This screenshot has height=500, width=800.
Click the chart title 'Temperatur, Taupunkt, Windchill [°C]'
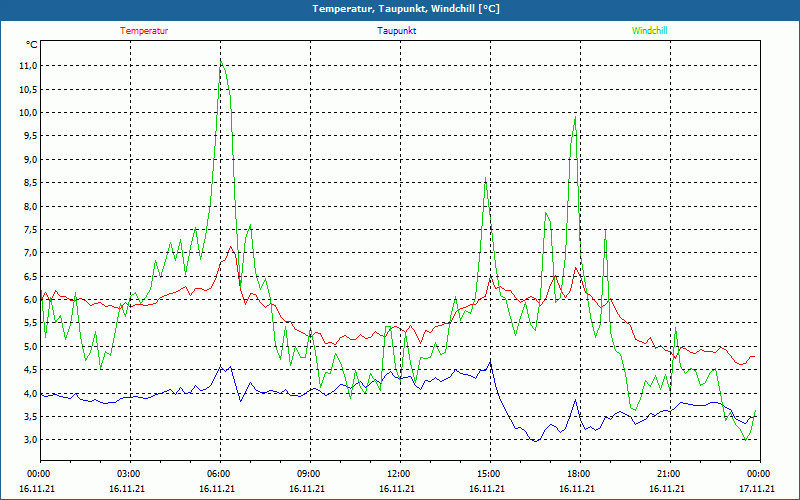click(x=406, y=9)
